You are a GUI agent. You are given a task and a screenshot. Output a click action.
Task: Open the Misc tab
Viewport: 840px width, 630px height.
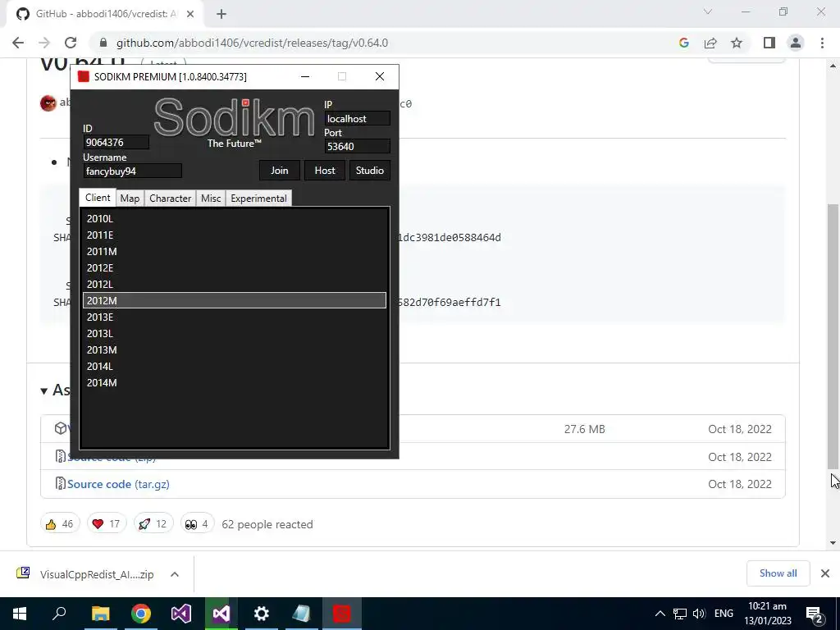pos(211,199)
